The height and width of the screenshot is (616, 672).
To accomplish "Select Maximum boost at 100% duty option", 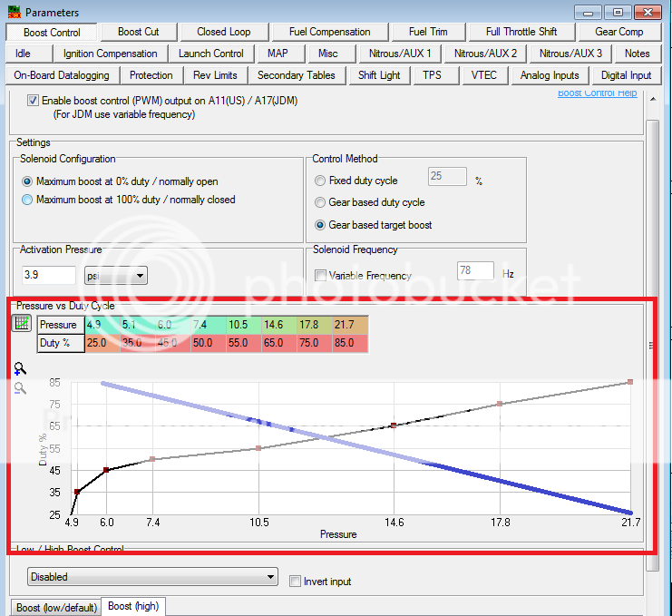I will pos(27,200).
